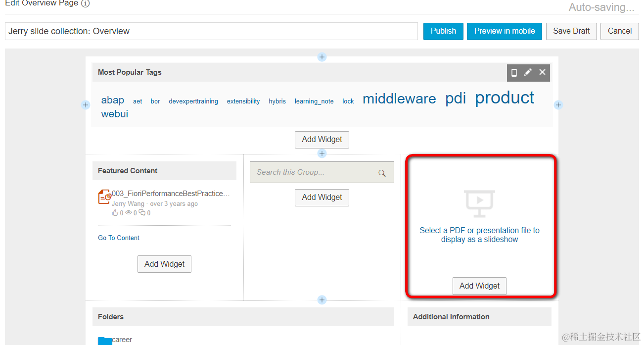
Task: Click Save Draft button
Action: [x=571, y=31]
